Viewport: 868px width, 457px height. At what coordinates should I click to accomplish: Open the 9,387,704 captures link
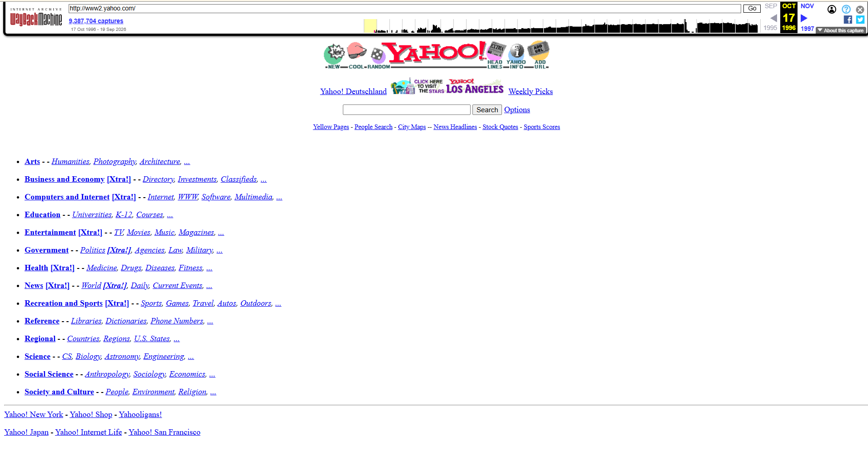point(96,21)
